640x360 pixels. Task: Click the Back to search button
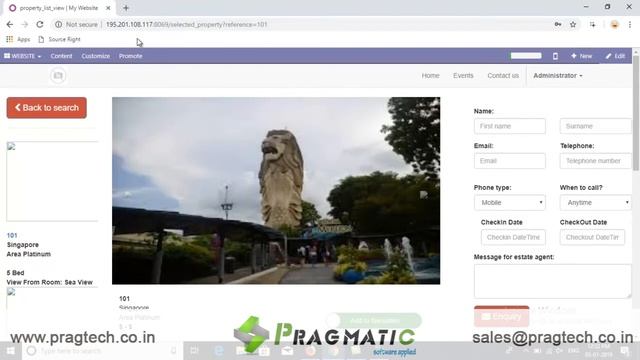click(47, 108)
